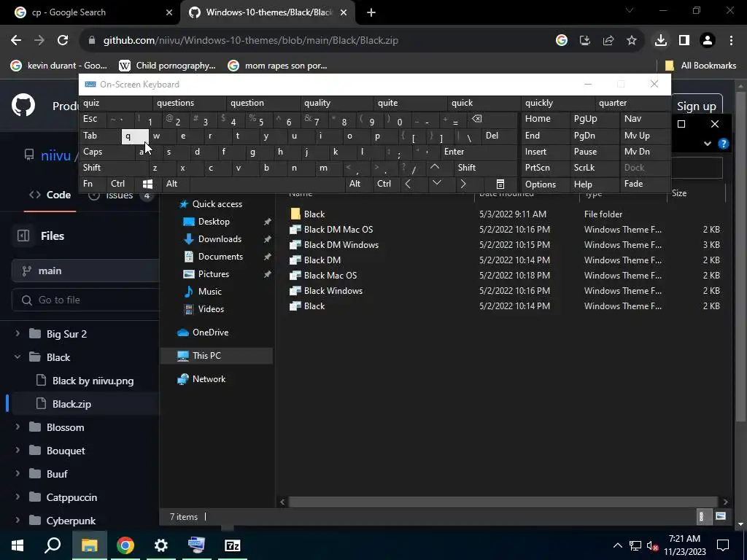Open the niivu profile link

(55, 155)
